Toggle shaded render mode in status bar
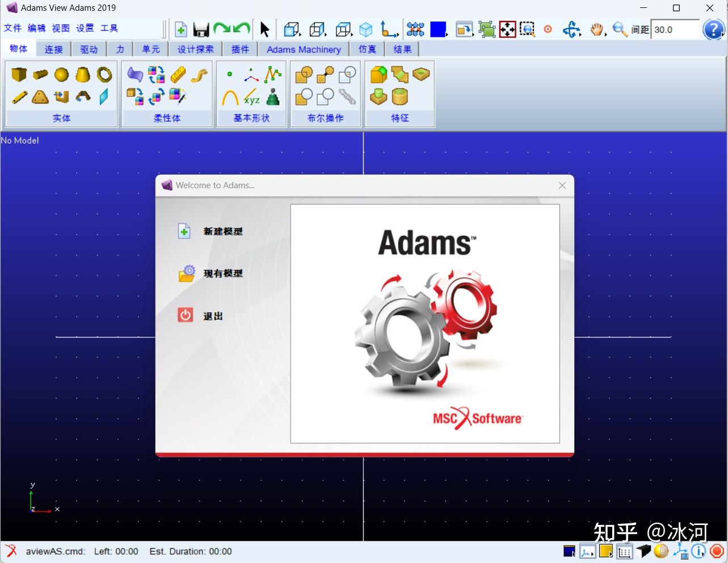The width and height of the screenshot is (728, 563). click(643, 551)
